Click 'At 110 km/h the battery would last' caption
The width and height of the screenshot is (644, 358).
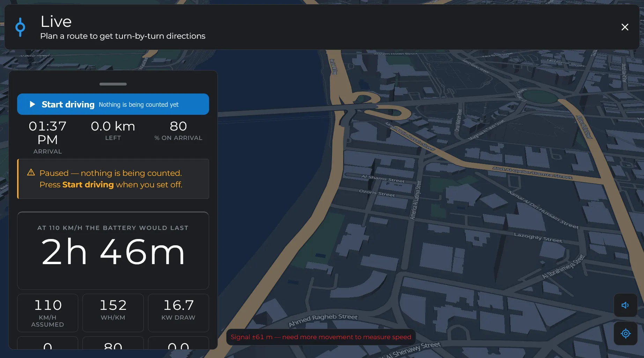pyautogui.click(x=113, y=228)
